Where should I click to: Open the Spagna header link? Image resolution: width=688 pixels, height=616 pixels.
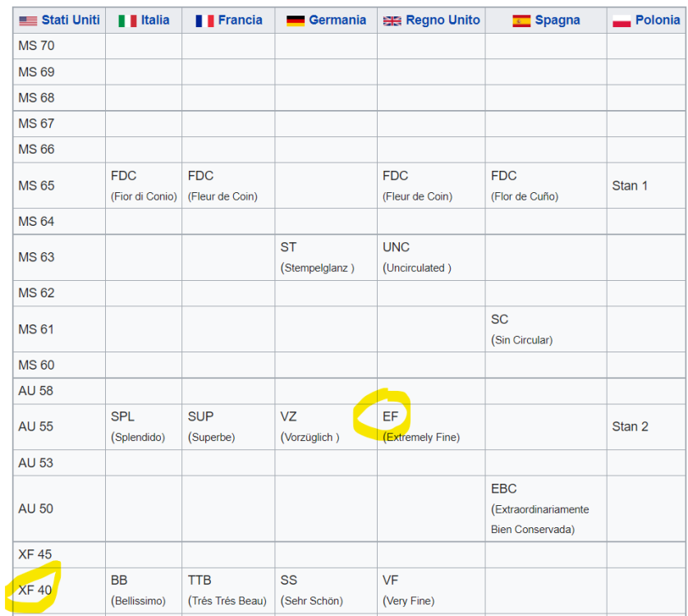click(x=557, y=20)
